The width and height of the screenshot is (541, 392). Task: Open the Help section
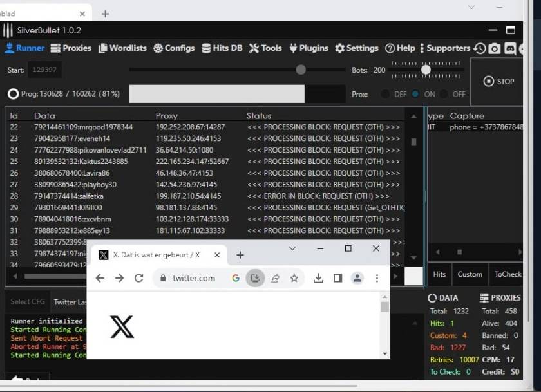click(400, 48)
